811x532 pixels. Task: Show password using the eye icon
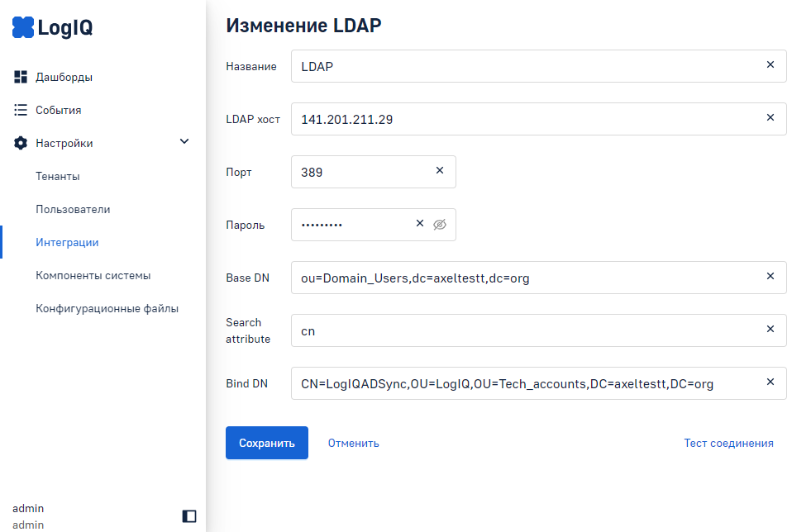coord(440,224)
